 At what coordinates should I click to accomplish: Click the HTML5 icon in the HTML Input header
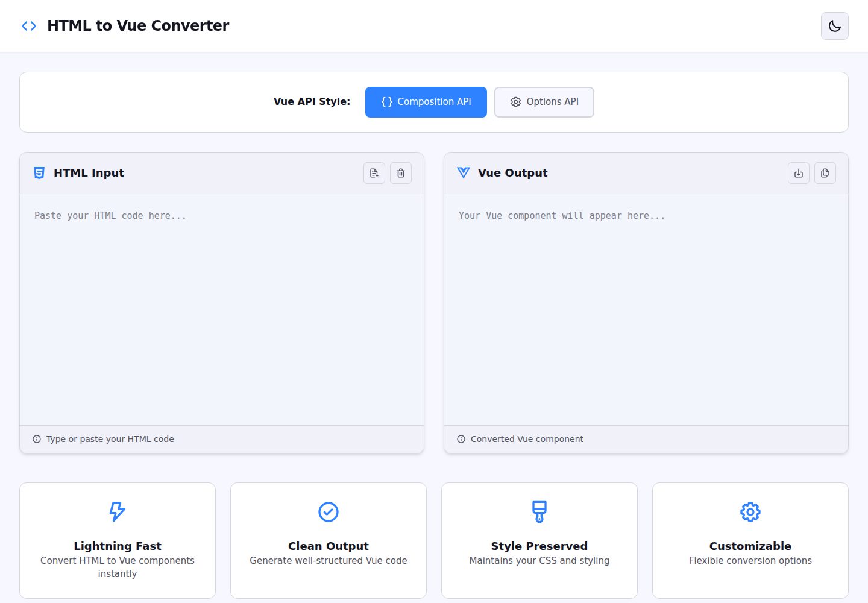click(x=39, y=173)
